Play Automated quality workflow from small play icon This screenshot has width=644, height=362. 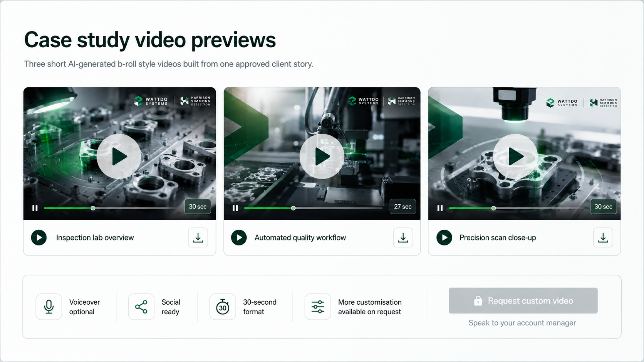(x=239, y=238)
